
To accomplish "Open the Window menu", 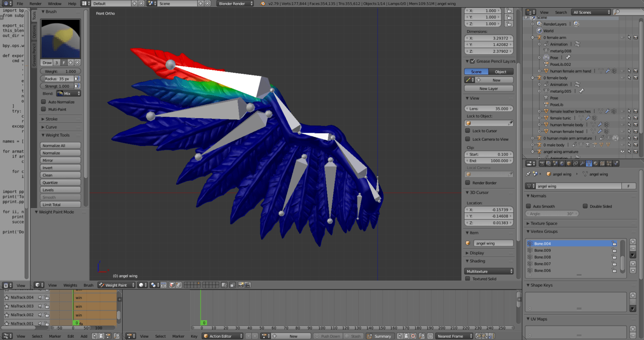I will point(54,3).
